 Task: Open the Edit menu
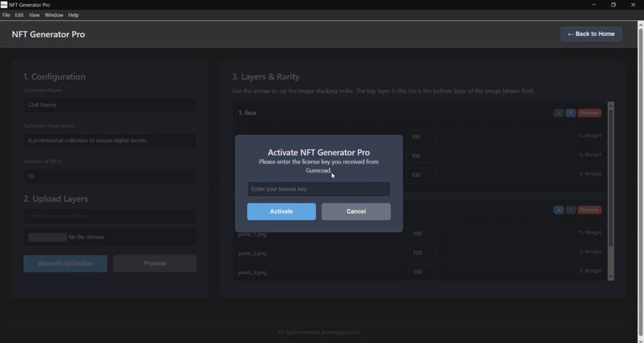click(19, 15)
